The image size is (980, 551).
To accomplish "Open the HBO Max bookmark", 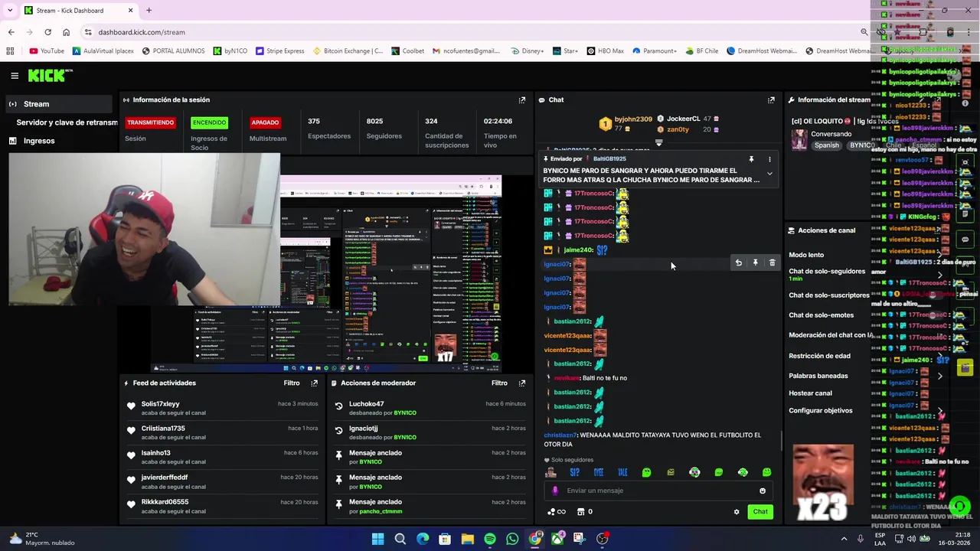I will coord(605,51).
